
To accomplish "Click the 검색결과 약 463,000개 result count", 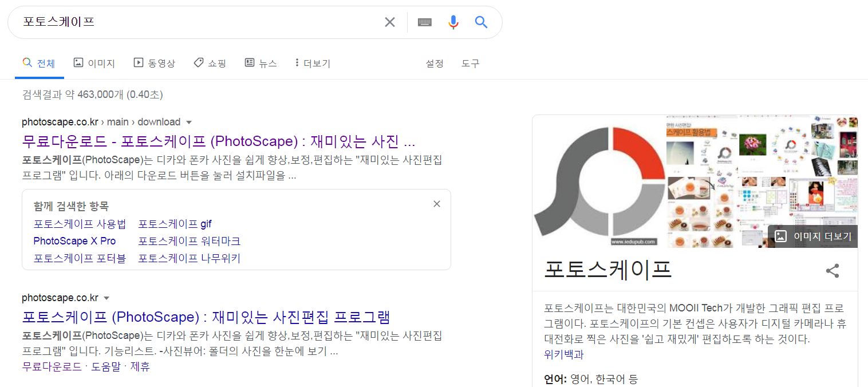I will [93, 94].
